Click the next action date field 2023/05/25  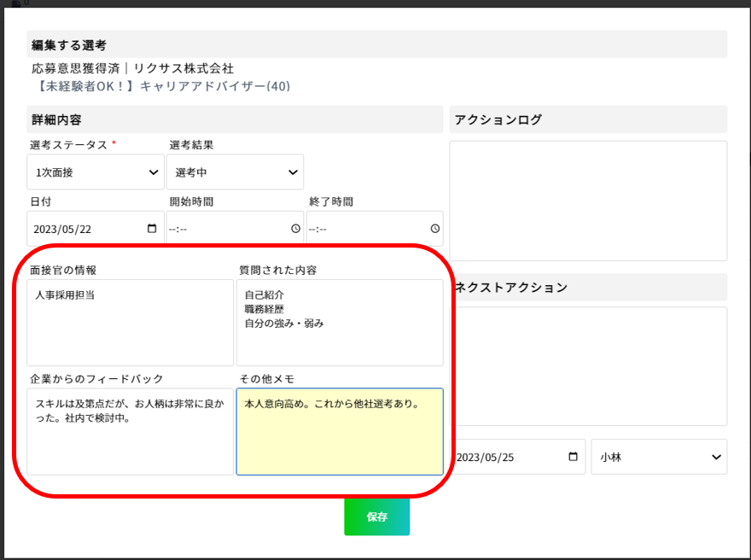point(519,457)
